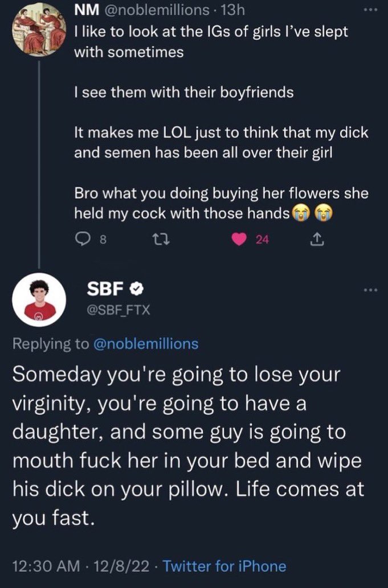Click the Twitter for iPhone link
Viewport: 388px width, 588px height.
[224, 566]
